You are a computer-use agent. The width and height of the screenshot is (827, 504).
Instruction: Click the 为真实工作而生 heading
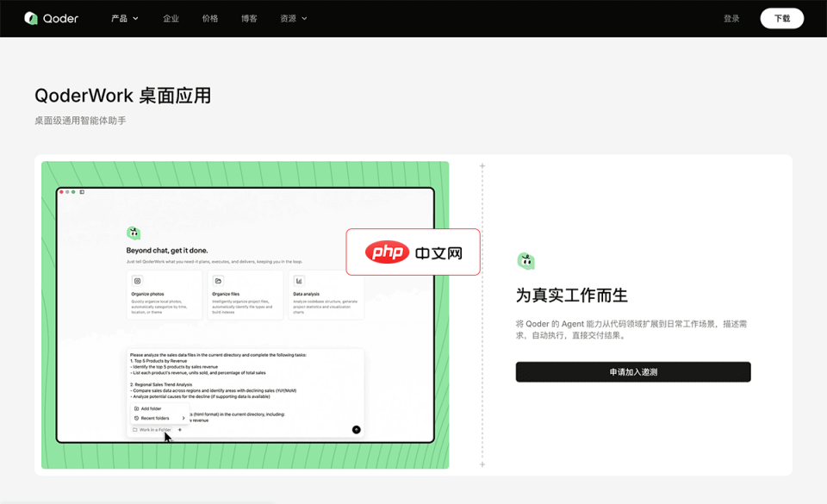pos(572,296)
